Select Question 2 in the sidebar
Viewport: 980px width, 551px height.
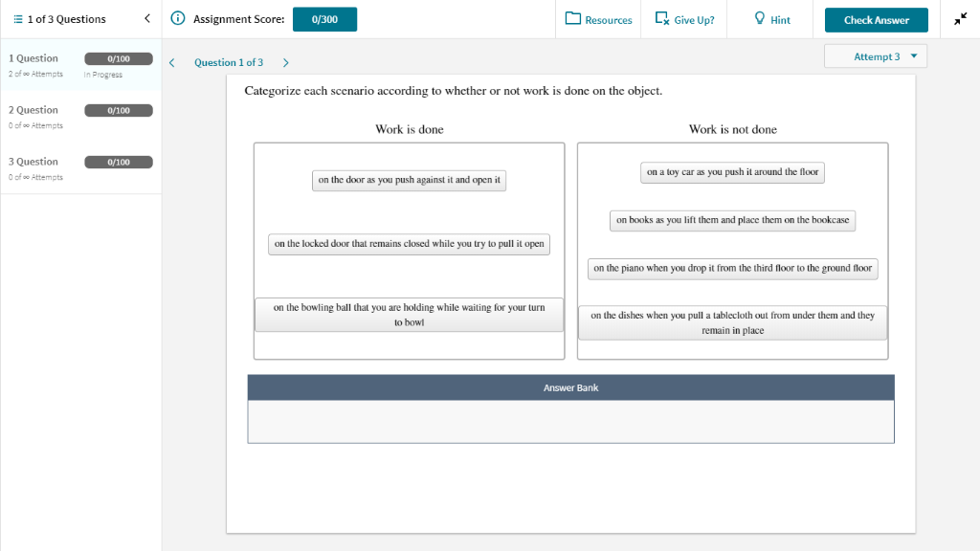tap(57, 115)
